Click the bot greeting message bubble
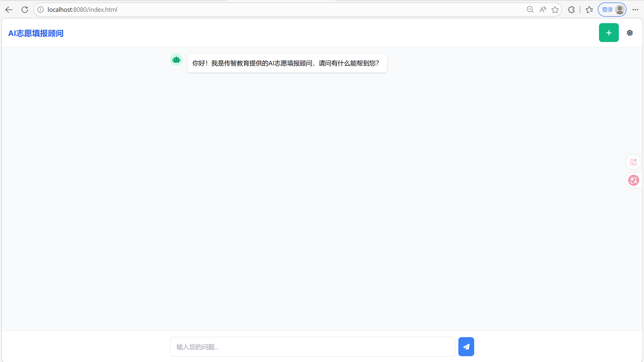644x362 pixels. pyautogui.click(x=287, y=63)
